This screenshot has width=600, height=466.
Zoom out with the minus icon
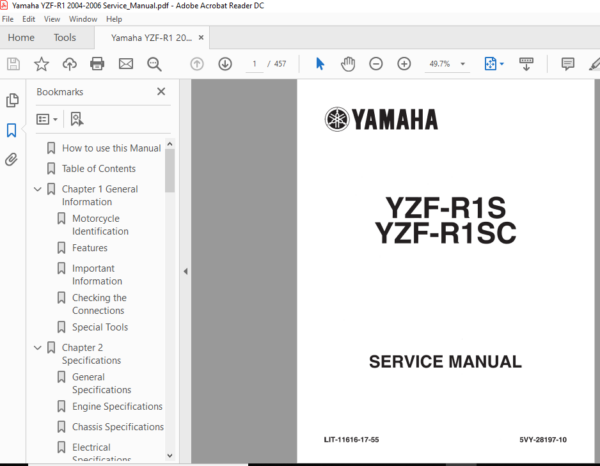click(376, 64)
